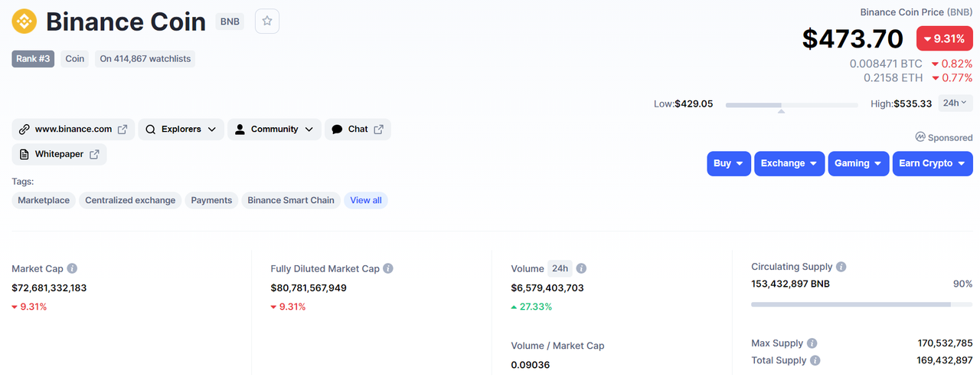Click the Volume info icon
980x381 pixels.
[x=581, y=268]
